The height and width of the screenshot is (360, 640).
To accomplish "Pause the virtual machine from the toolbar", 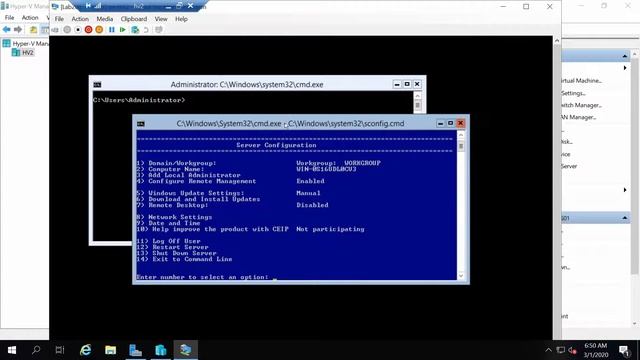I will pyautogui.click(x=111, y=30).
